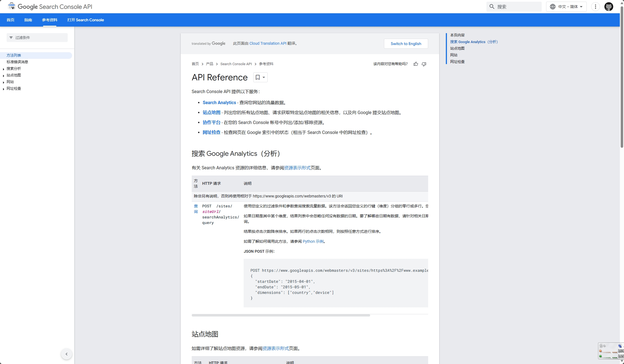The width and height of the screenshot is (624, 364).
Task: Open the language selector dropdown
Action: [x=566, y=7]
